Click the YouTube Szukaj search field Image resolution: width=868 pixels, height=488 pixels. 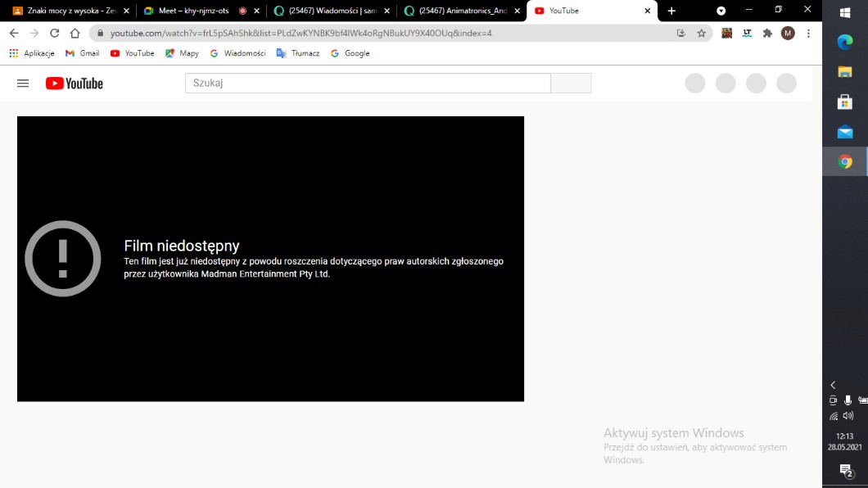368,84
